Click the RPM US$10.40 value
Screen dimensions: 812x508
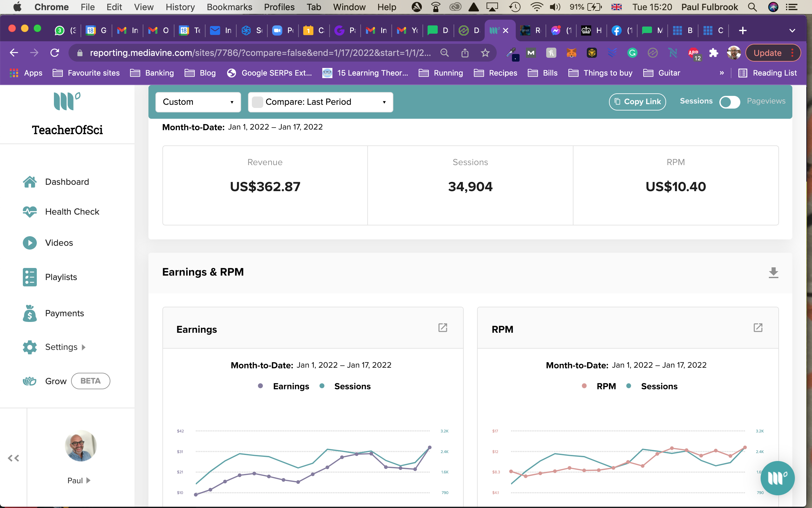(675, 187)
